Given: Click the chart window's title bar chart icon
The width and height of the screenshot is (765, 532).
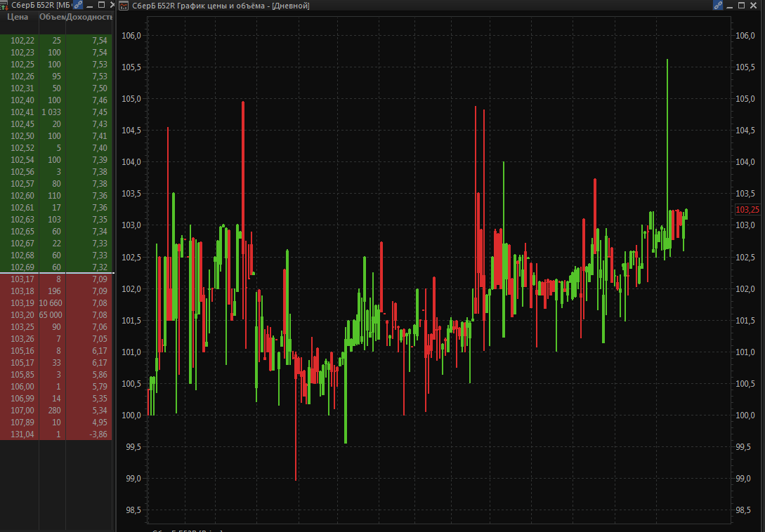Looking at the screenshot, I should (x=124, y=6).
